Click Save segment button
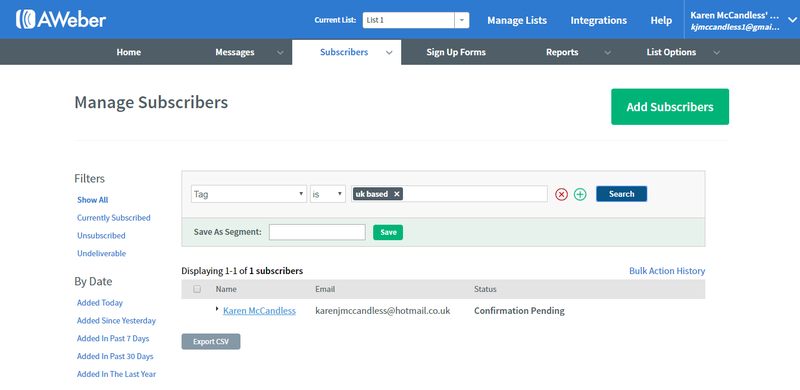 tap(388, 232)
